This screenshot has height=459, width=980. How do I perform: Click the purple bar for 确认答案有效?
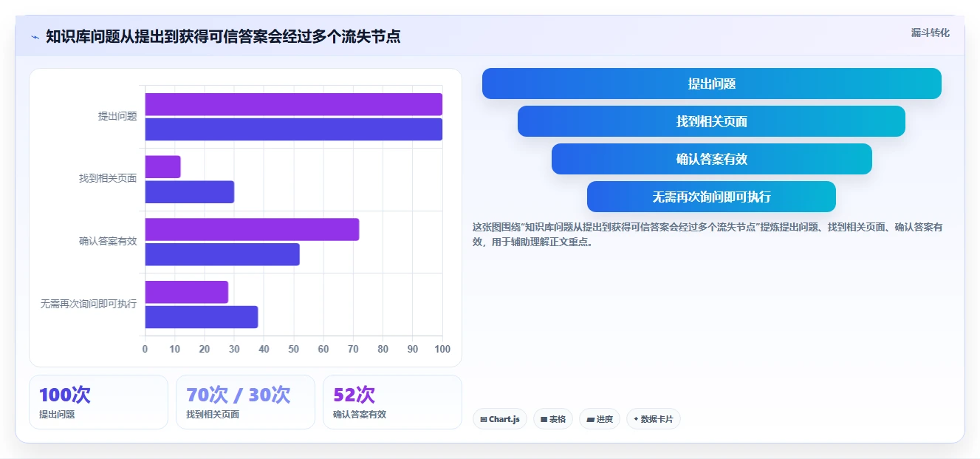[252, 229]
